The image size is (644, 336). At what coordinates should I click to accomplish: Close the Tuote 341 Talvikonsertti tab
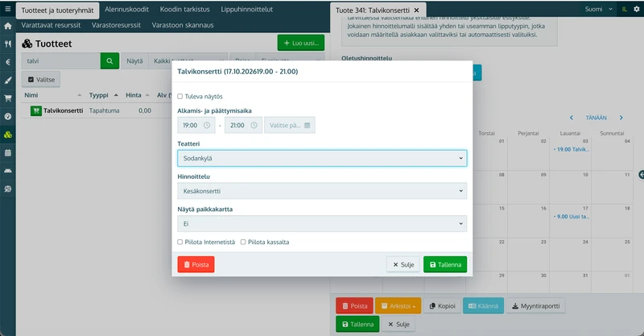pos(416,10)
